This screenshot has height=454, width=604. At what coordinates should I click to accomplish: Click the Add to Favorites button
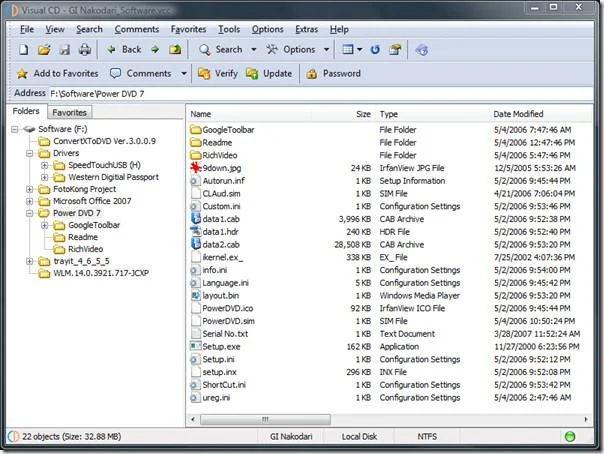click(x=57, y=74)
